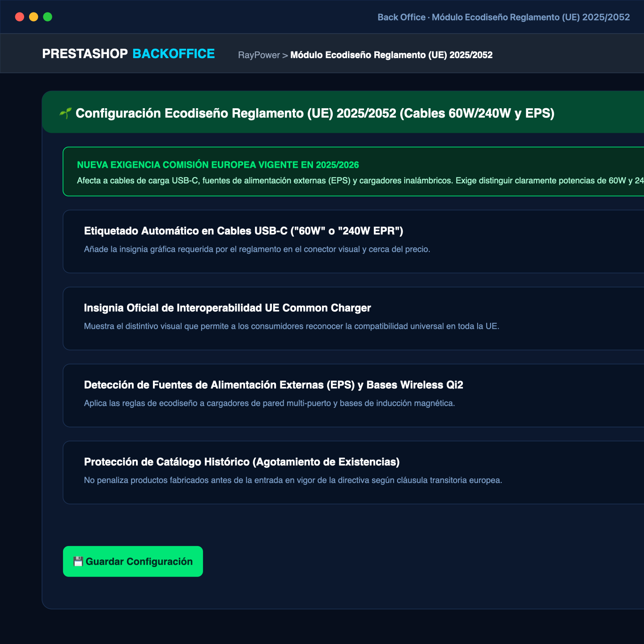Click the PRESTASHOP BACKOFFICE logo
The height and width of the screenshot is (644, 644).
(128, 54)
